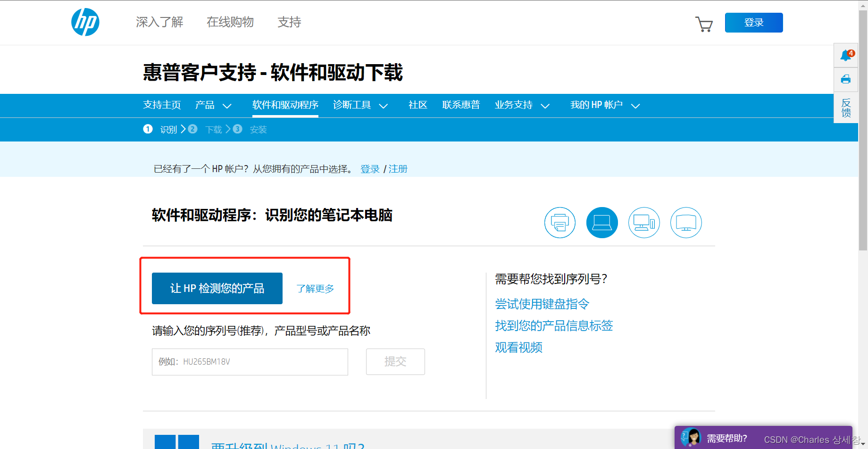Open the shopping cart

click(x=704, y=24)
